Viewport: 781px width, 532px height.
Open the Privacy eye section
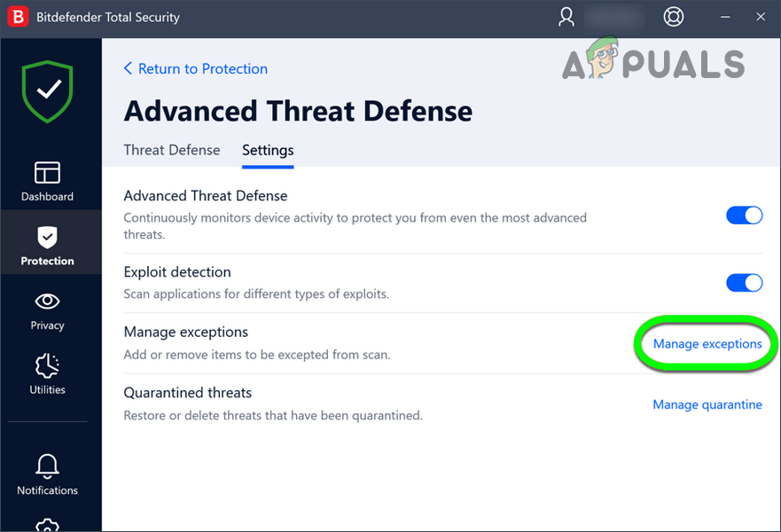[x=47, y=311]
